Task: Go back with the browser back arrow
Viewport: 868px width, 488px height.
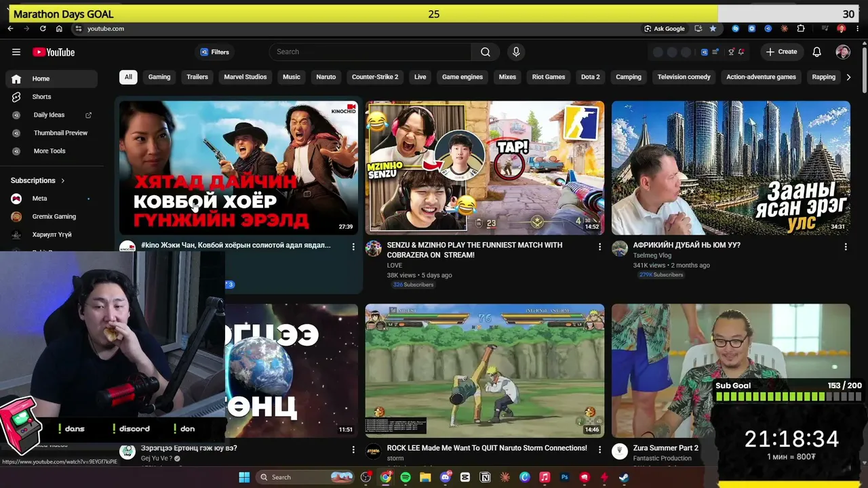Action: 10,28
